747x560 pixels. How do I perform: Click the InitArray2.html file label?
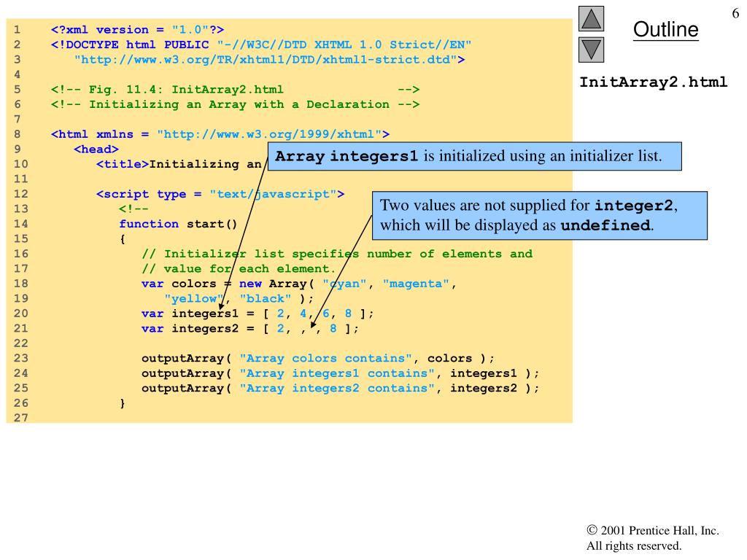point(653,82)
